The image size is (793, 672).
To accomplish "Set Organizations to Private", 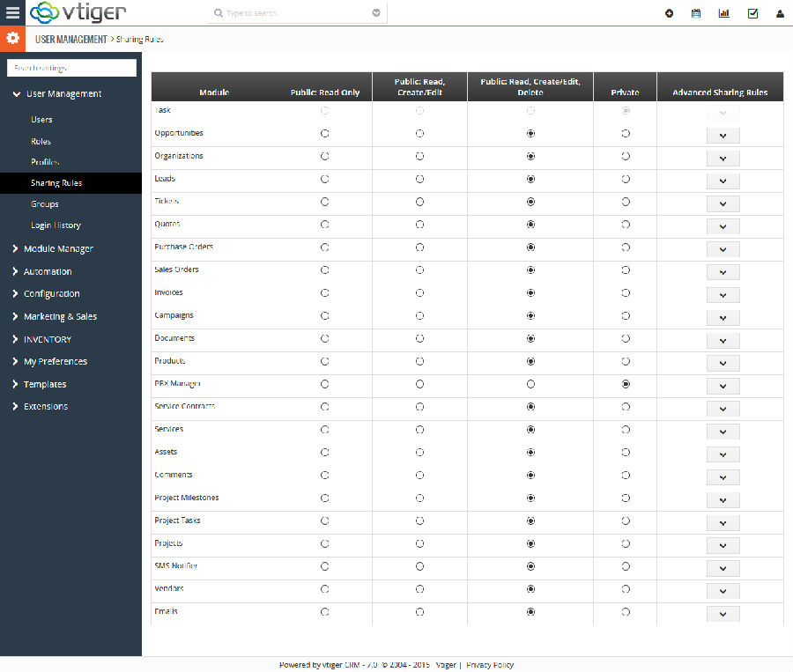I will [x=626, y=156].
